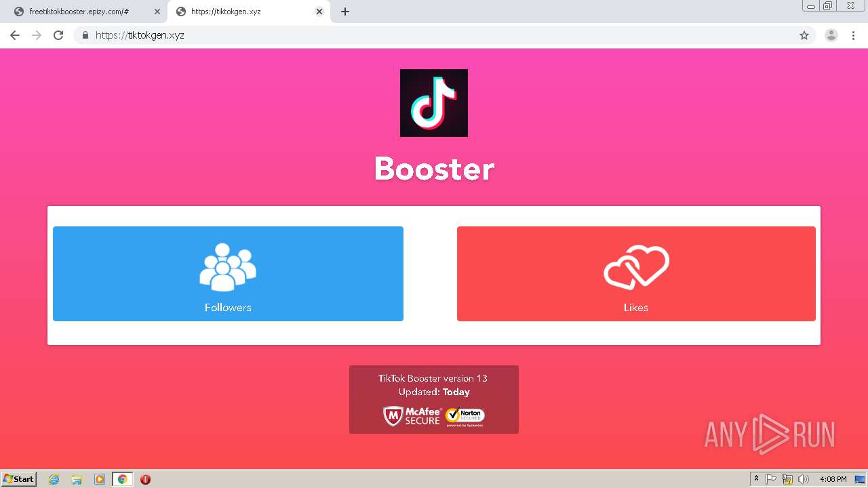Select the tiktokgen.xyz browser tab
The image size is (868, 488).
tap(248, 12)
